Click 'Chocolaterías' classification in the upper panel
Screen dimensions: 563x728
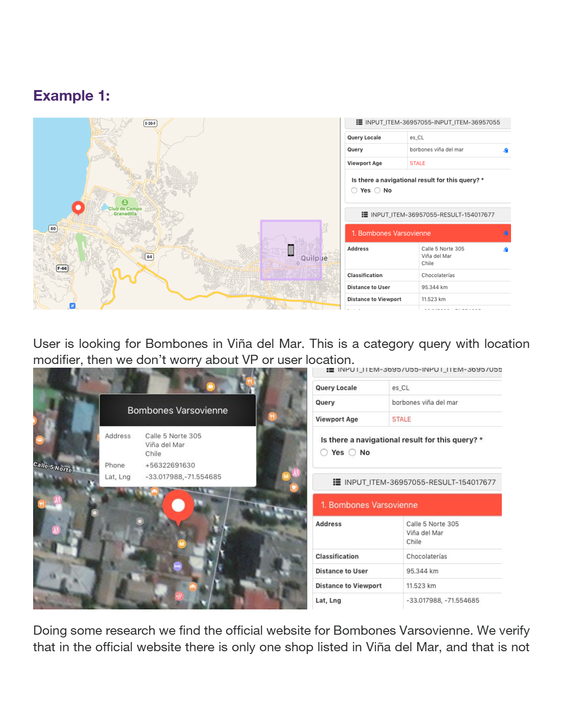(438, 275)
